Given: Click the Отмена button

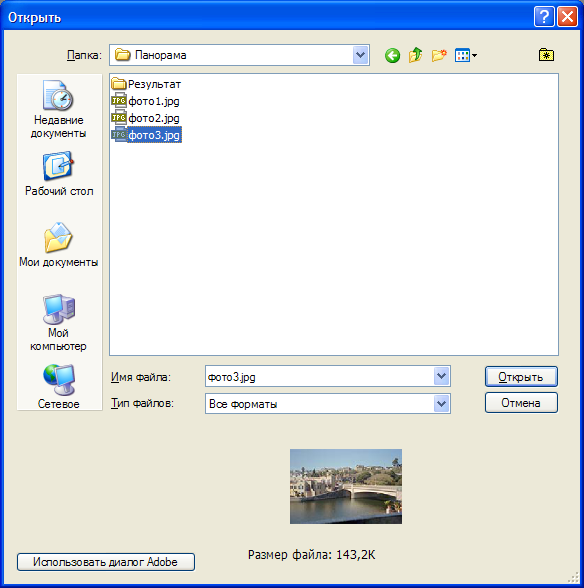Looking at the screenshot, I should [521, 403].
